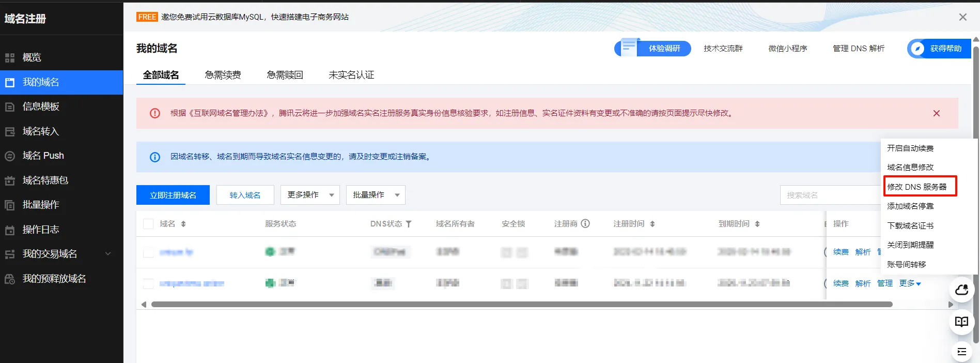This screenshot has width=980, height=363.
Task: Expand the 更多操作 dropdown
Action: click(310, 195)
